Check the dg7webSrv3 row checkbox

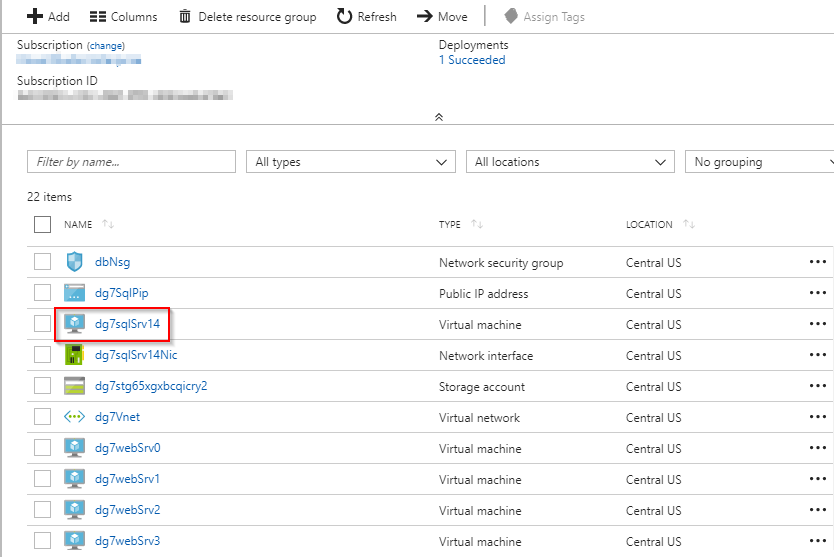point(43,541)
